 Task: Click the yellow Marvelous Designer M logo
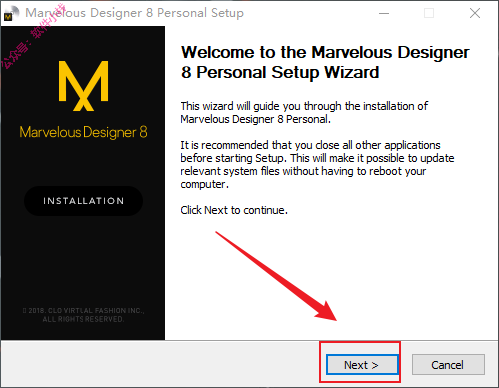coord(83,86)
